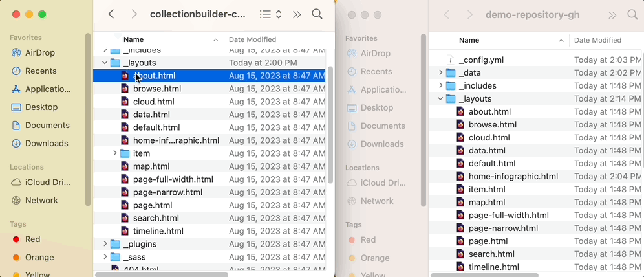The height and width of the screenshot is (277, 644).
Task: Open Documents in left window sidebar
Action: pyautogui.click(x=47, y=125)
